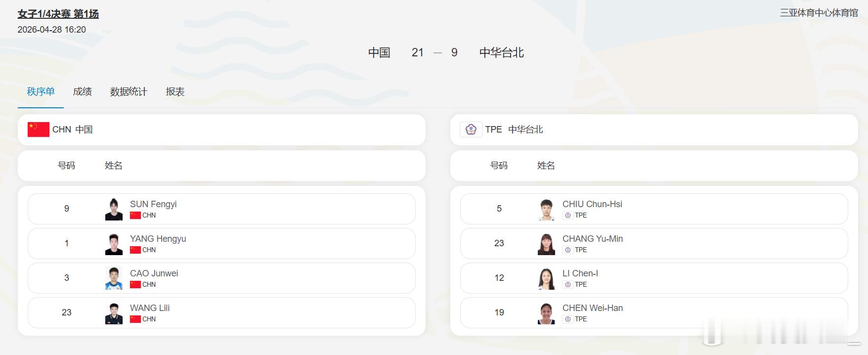Select the 秩序单 tab

pyautogui.click(x=41, y=91)
